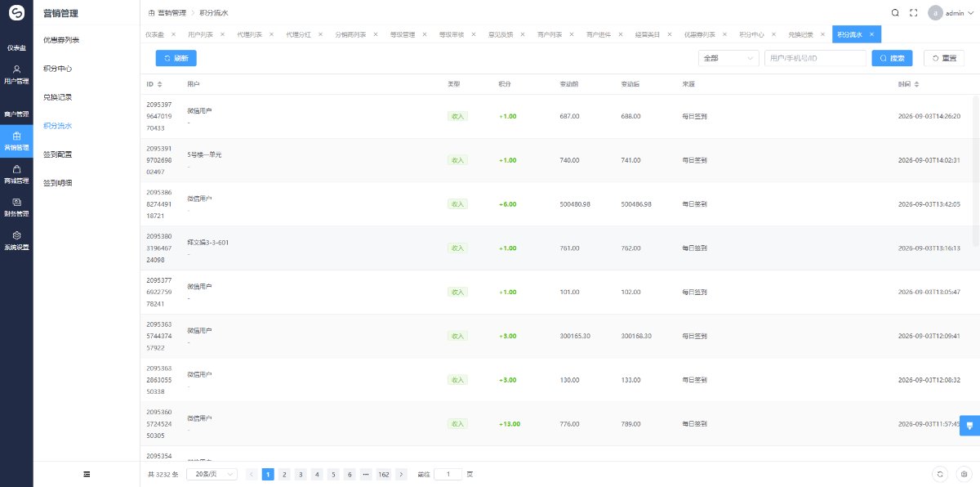The image size is (980, 487).
Task: Click the app logo at top left
Action: 16,13
